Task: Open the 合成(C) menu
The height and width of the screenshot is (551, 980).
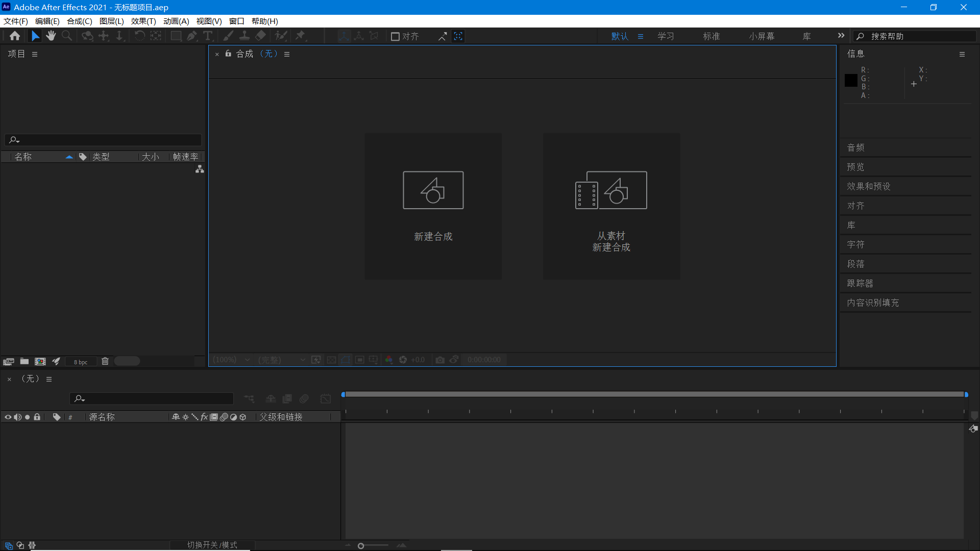Action: [x=79, y=21]
